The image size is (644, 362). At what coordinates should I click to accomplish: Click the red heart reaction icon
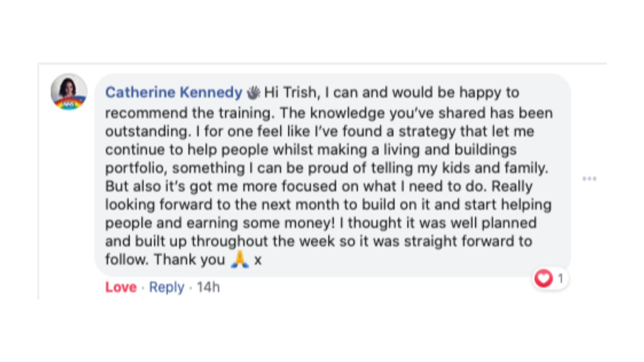click(543, 278)
